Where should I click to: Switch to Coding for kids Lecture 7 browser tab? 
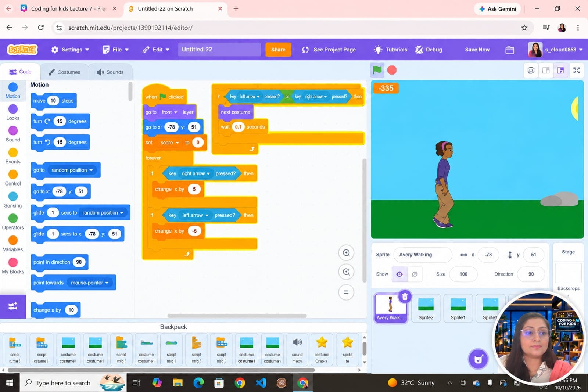coord(68,8)
